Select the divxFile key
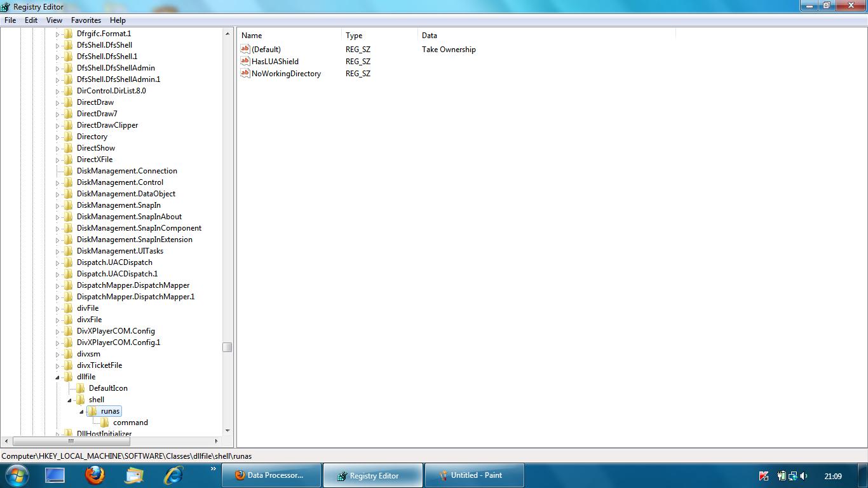Screen dimensions: 868x488 (89, 320)
